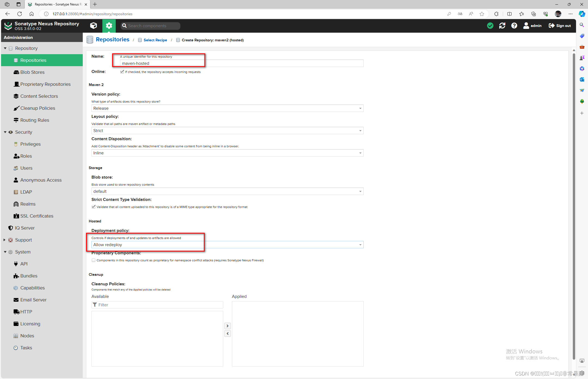Viewport: 588px width, 379px height.
Task: Enable Proprietary Components checkbox
Action: (93, 260)
